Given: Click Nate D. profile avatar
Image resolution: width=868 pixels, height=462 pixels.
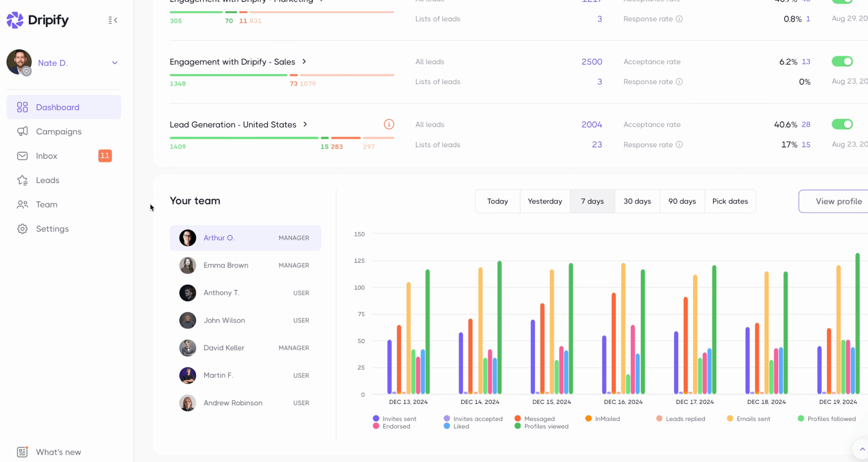Looking at the screenshot, I should 19,62.
